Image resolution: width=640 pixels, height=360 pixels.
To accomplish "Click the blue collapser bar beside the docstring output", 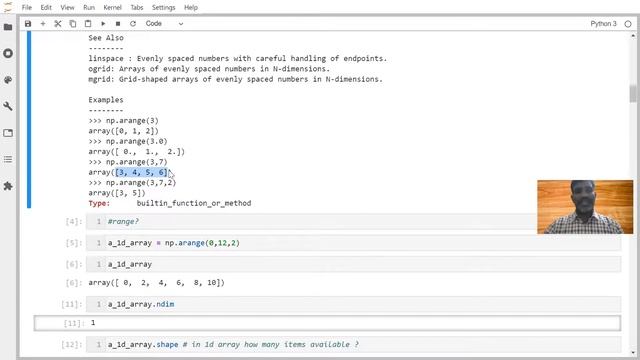I will coord(29,120).
